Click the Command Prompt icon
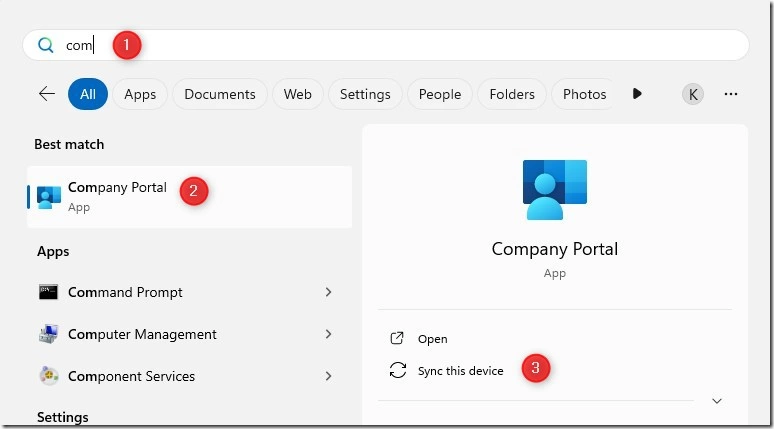774x429 pixels. [x=48, y=292]
